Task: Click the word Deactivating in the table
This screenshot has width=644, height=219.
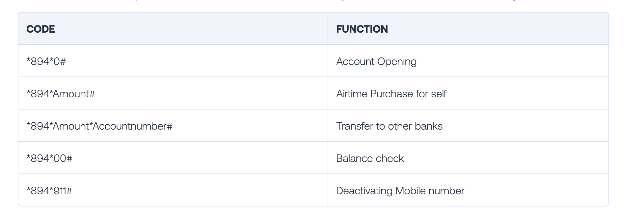Action: point(364,191)
